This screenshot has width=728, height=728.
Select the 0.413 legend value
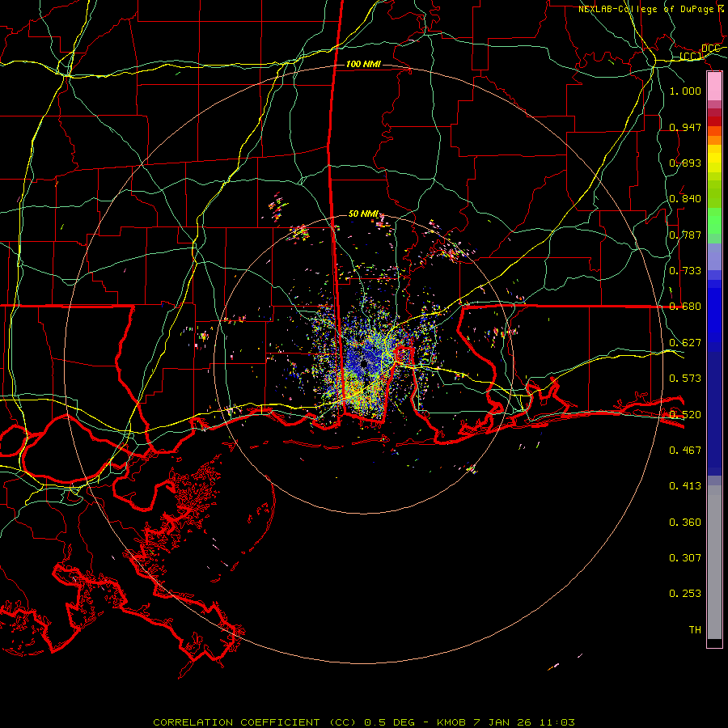pos(685,486)
